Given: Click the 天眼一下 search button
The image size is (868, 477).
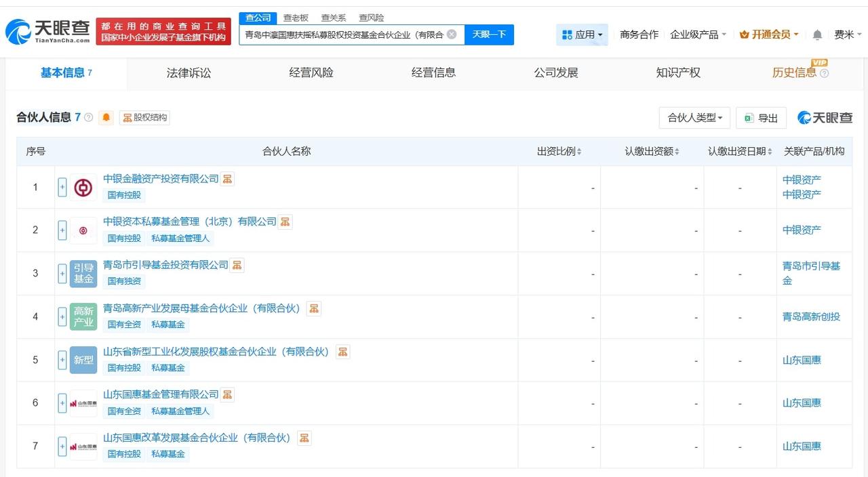Looking at the screenshot, I should (489, 35).
